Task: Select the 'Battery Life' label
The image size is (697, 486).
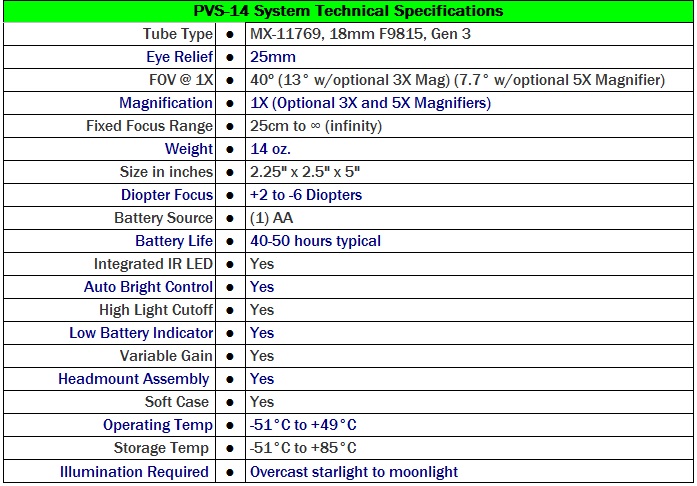Action: click(174, 241)
